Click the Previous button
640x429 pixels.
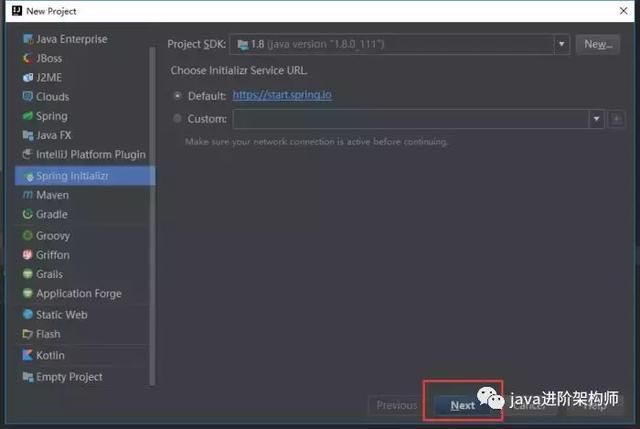point(396,405)
